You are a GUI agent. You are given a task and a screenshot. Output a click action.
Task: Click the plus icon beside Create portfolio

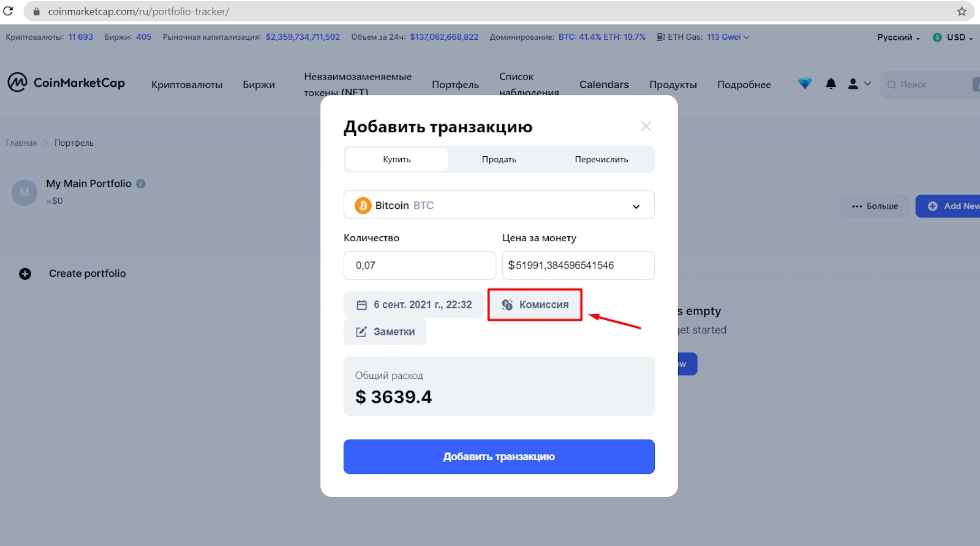[x=25, y=274]
